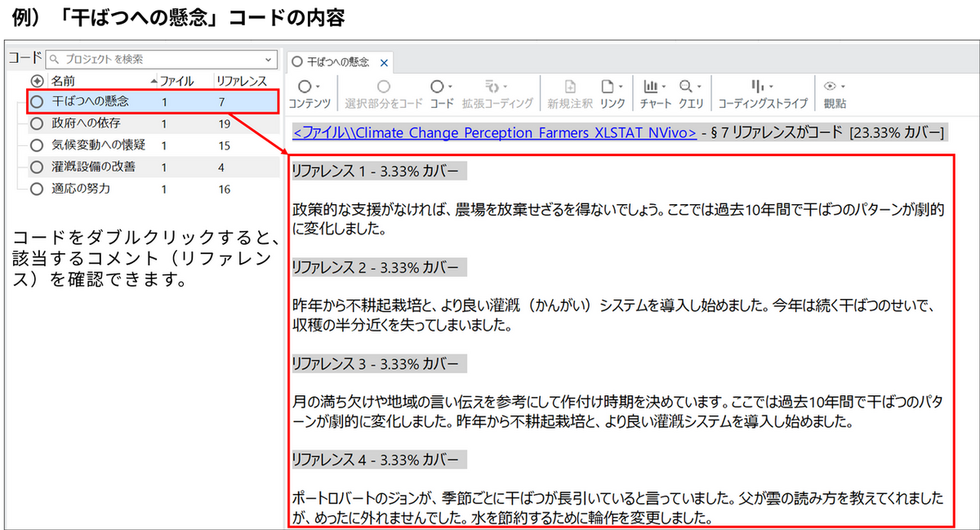Select the 適応の努力 code circle
980x530 pixels.
(36, 189)
